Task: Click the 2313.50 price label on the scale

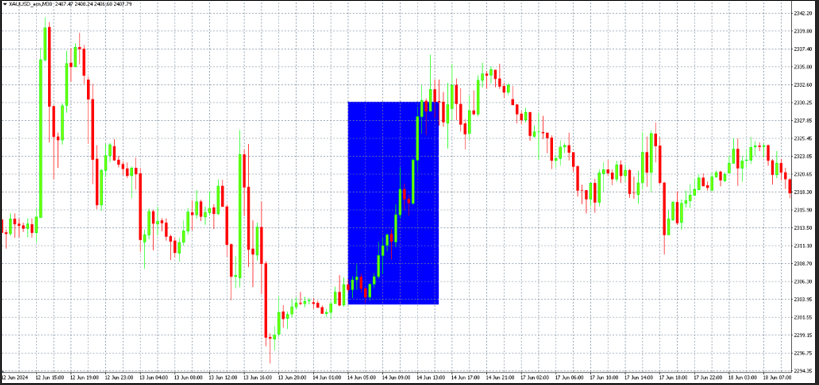Action: click(x=803, y=228)
